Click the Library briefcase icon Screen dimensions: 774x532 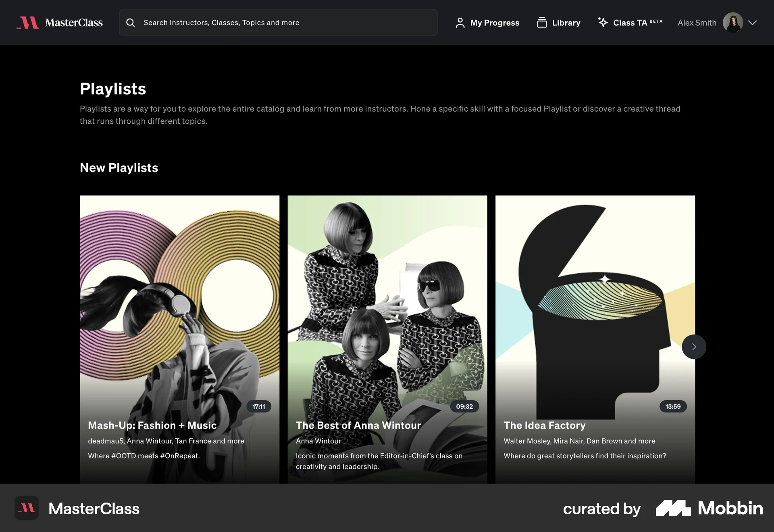(x=542, y=23)
